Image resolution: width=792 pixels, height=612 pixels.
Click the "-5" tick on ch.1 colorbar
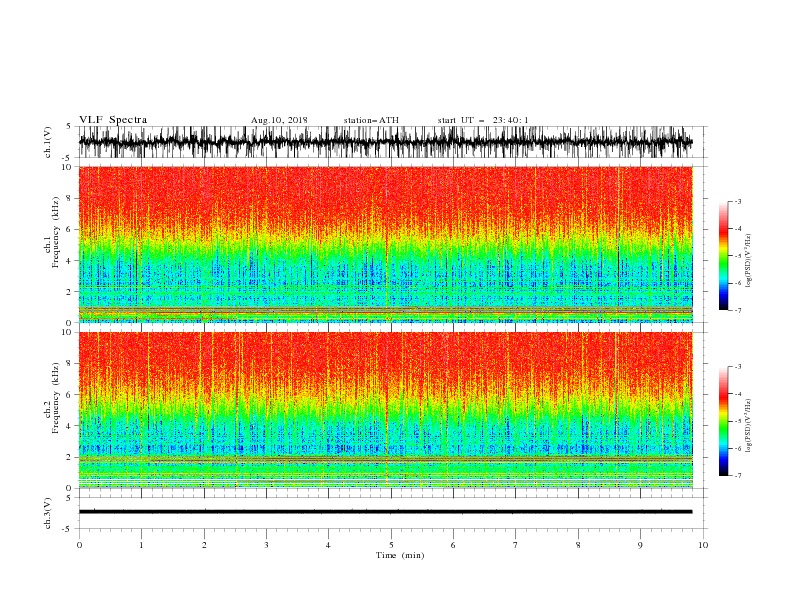pos(738,256)
